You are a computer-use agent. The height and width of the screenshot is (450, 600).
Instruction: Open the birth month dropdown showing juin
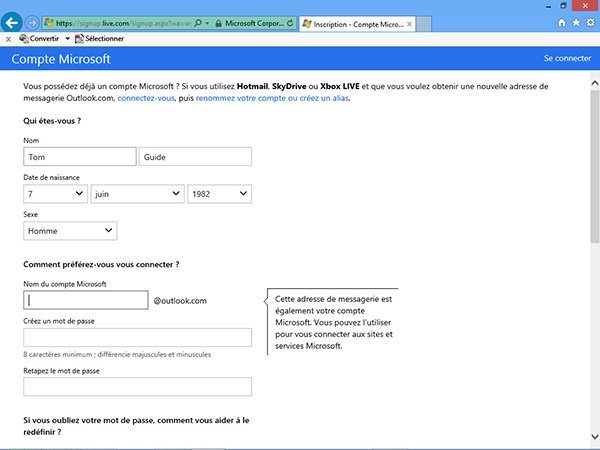click(x=137, y=194)
